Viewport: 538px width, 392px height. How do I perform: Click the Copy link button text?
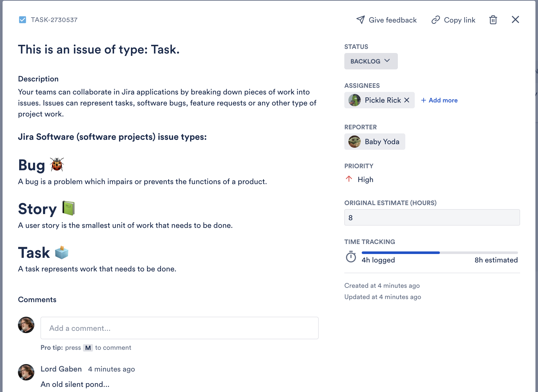coord(459,20)
